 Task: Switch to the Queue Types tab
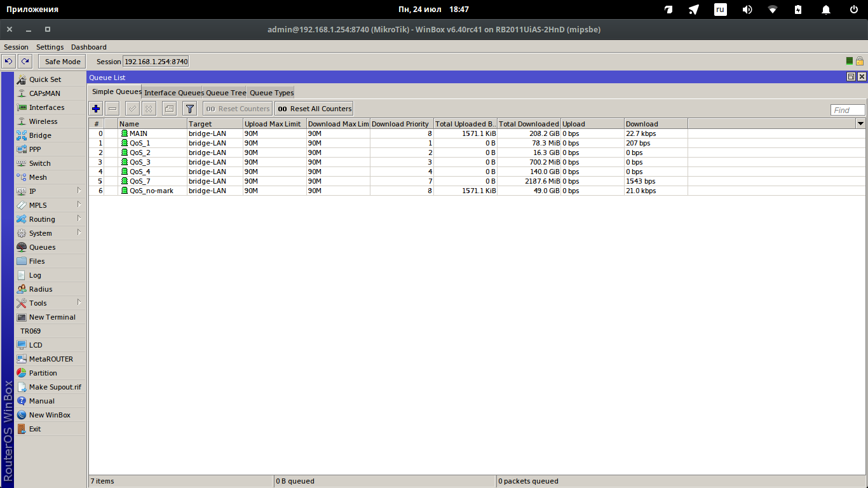(271, 93)
